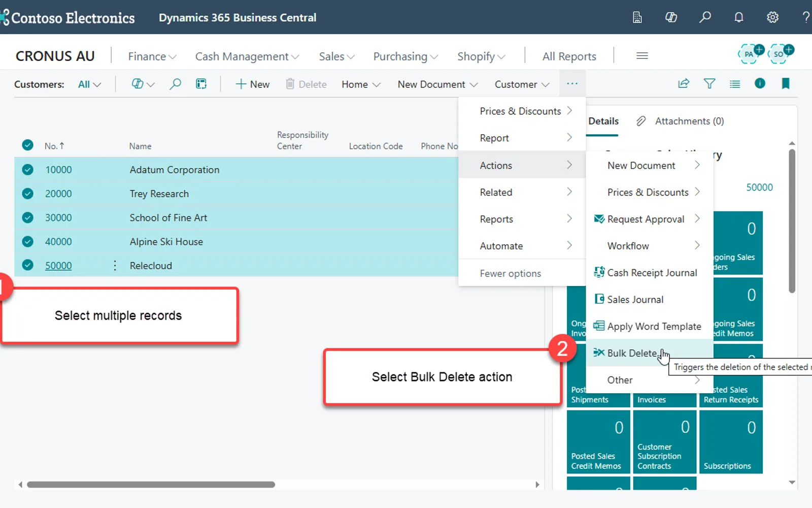This screenshot has width=812, height=508.
Task: Click the FactBox vertical scrollbar
Action: tap(792, 220)
